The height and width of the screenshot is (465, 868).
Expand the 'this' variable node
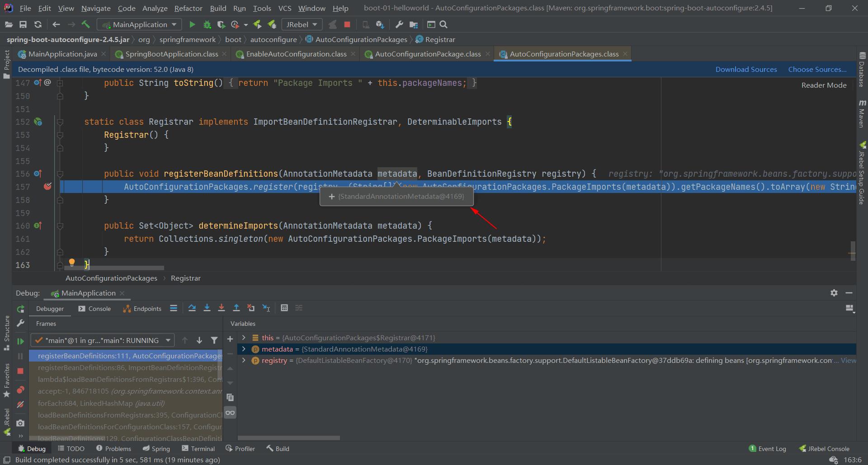pos(244,338)
